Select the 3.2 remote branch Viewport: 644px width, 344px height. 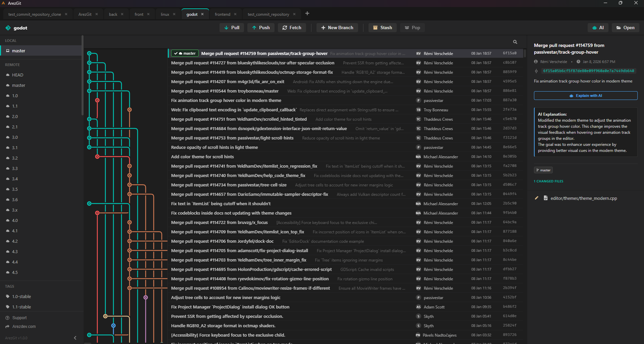(14, 158)
